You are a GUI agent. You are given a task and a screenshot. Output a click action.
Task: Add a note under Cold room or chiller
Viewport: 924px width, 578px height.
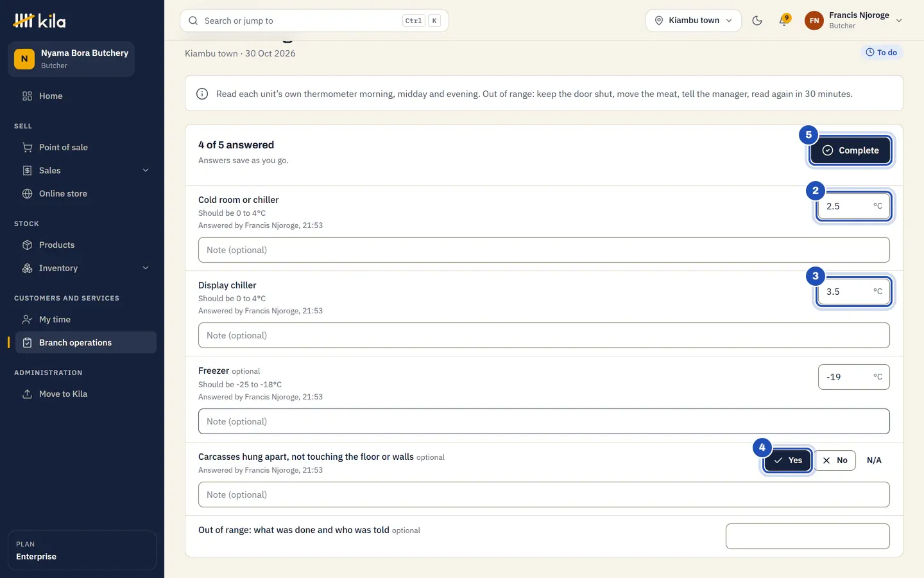click(x=544, y=250)
